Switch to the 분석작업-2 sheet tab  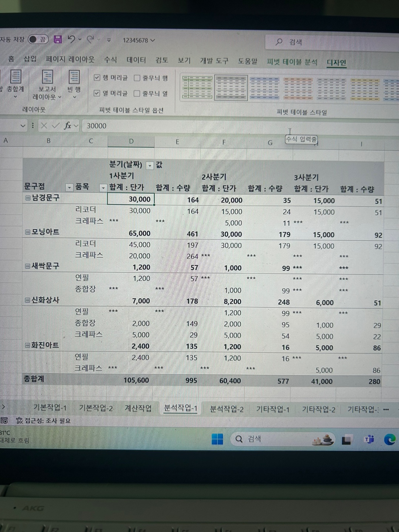pyautogui.click(x=226, y=409)
